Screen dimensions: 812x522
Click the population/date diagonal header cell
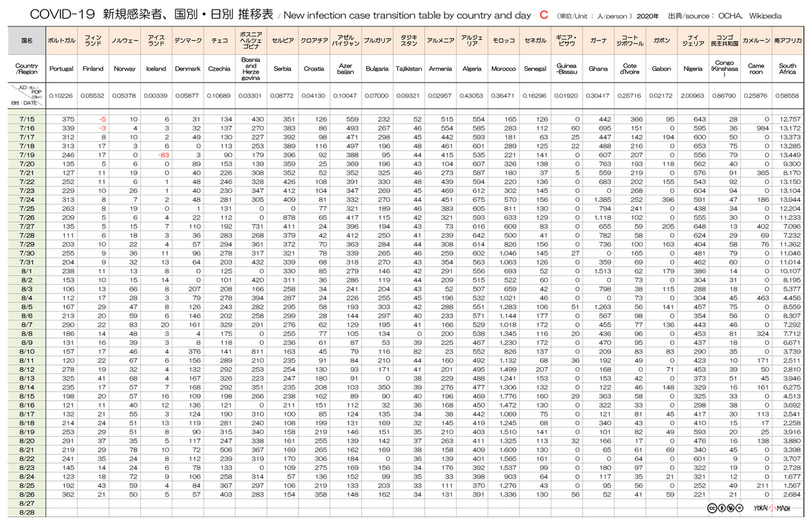(27, 95)
